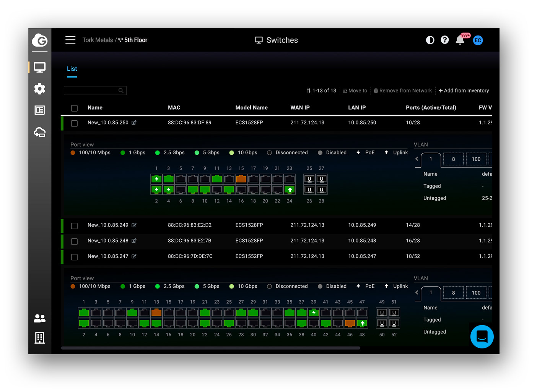The height and width of the screenshot is (392, 537).
Task: Select VLAN 100 tab in first panel
Action: [476, 159]
